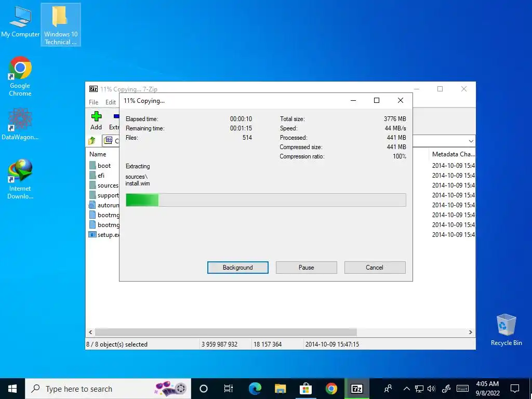Launch Chrome from taskbar
532x399 pixels.
click(x=331, y=389)
